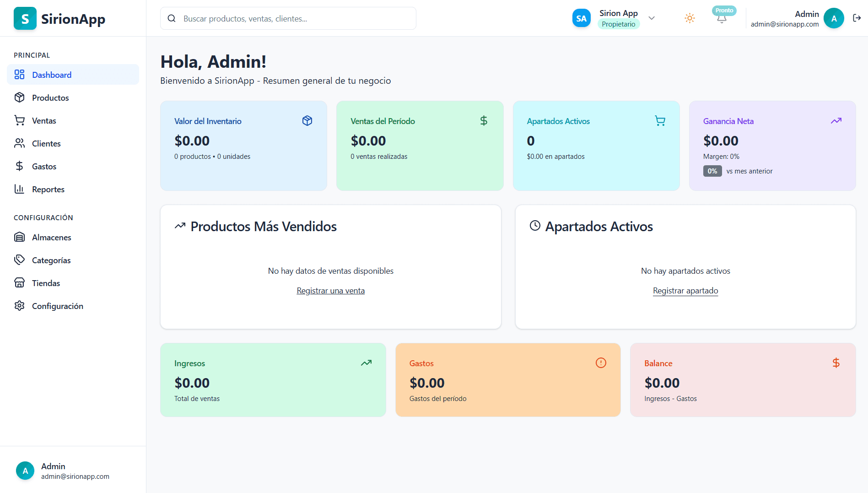
Task: Open the Tiendas store icon
Action: pos(19,283)
